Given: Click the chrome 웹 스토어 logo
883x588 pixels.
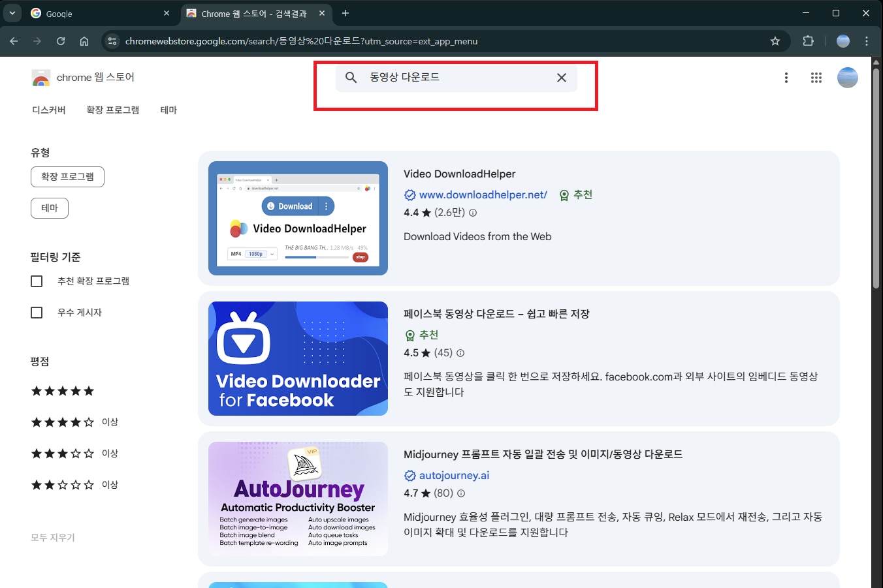Looking at the screenshot, I should pyautogui.click(x=83, y=78).
